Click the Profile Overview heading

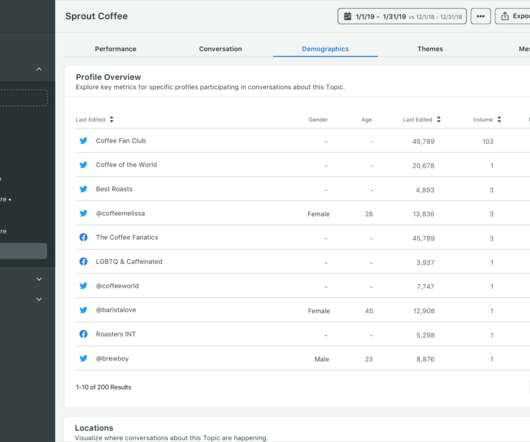click(x=108, y=77)
